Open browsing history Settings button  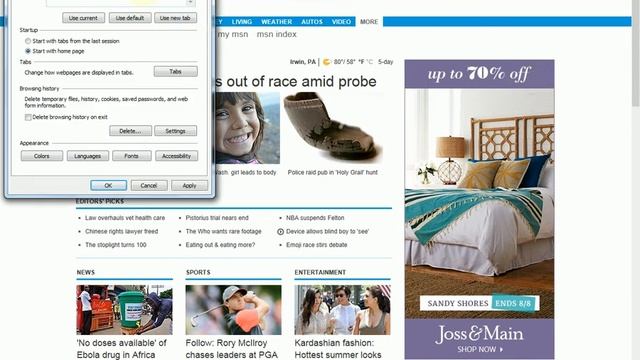[x=176, y=131]
